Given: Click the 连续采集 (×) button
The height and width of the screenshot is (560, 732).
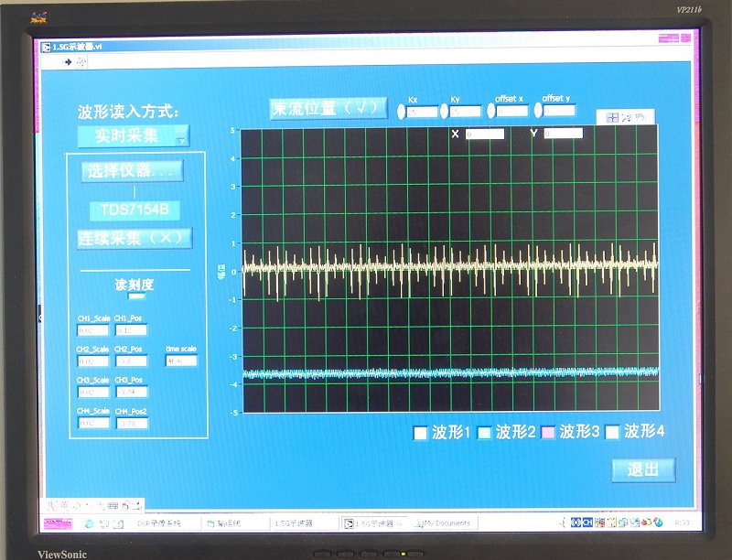Looking at the screenshot, I should point(134,238).
